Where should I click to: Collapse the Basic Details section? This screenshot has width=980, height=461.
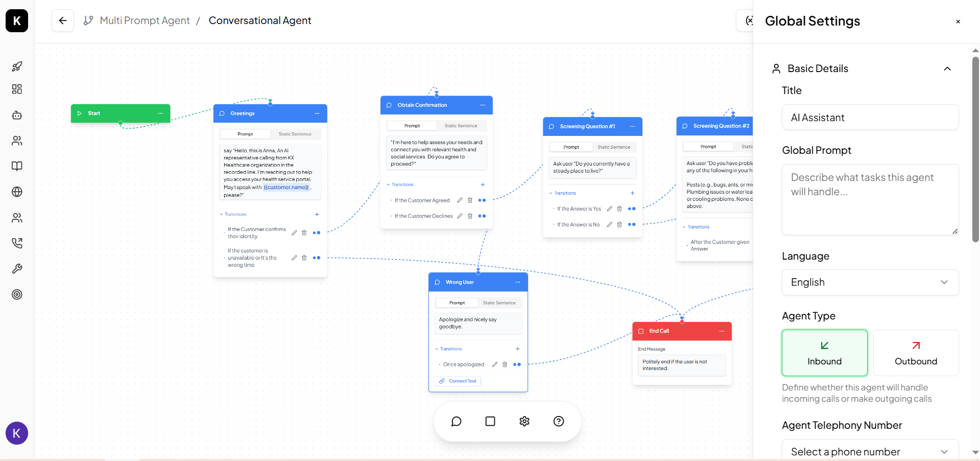click(x=947, y=68)
